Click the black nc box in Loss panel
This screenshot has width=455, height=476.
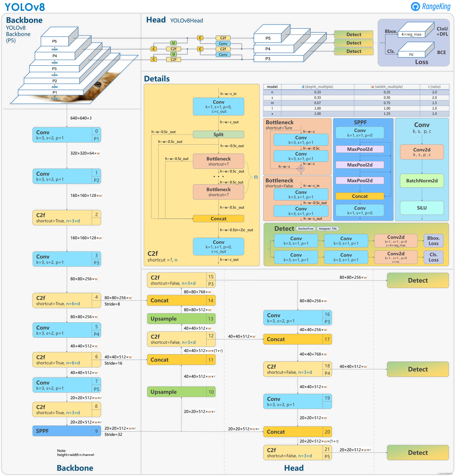[x=411, y=54]
